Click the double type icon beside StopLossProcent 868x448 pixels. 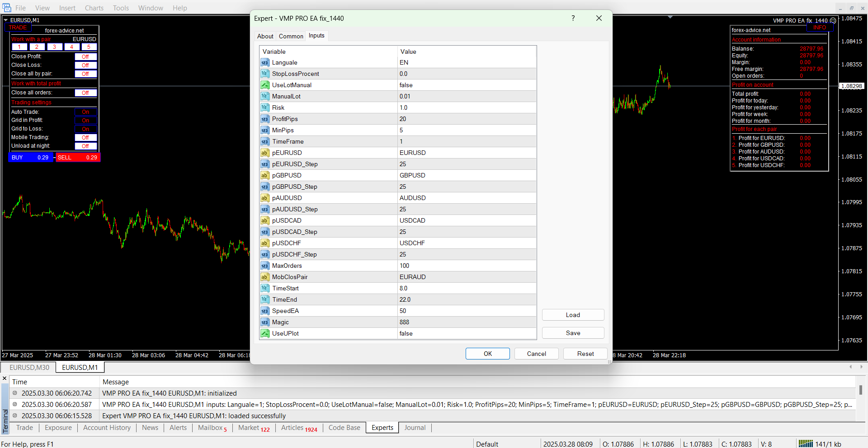point(265,74)
